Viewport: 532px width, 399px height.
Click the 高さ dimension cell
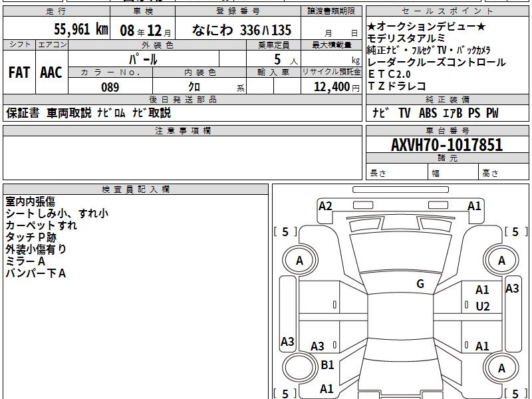tap(503, 173)
